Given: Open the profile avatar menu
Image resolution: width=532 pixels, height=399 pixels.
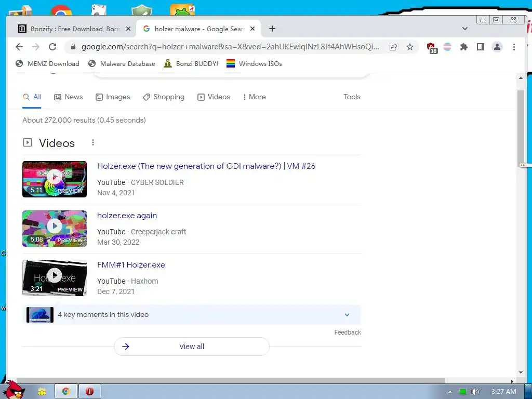Looking at the screenshot, I should pyautogui.click(x=497, y=47).
